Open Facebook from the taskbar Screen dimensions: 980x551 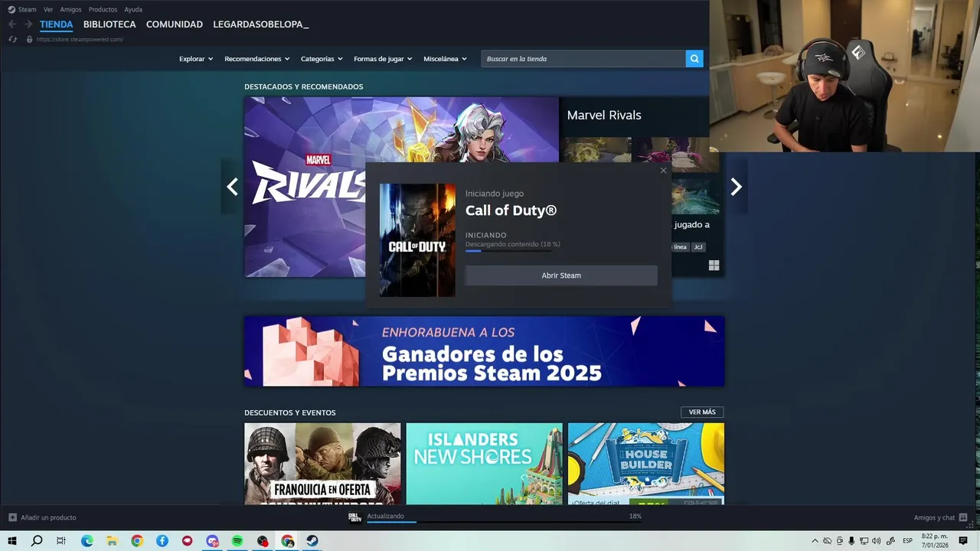[162, 541]
